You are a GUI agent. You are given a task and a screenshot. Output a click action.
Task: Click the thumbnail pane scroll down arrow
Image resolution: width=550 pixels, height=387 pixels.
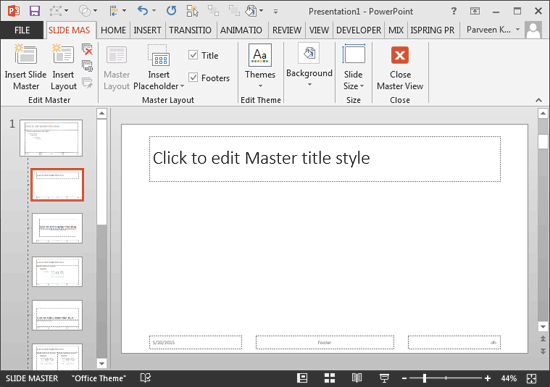pos(101,363)
